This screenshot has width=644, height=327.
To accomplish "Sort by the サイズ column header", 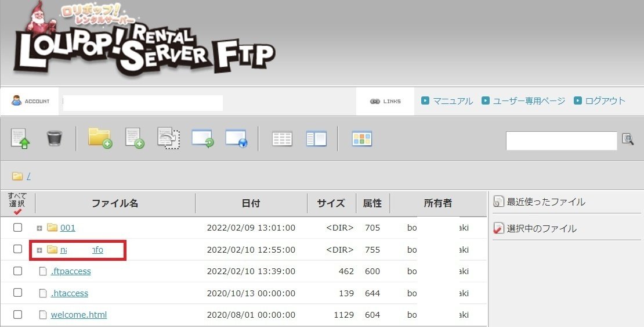I will point(331,203).
